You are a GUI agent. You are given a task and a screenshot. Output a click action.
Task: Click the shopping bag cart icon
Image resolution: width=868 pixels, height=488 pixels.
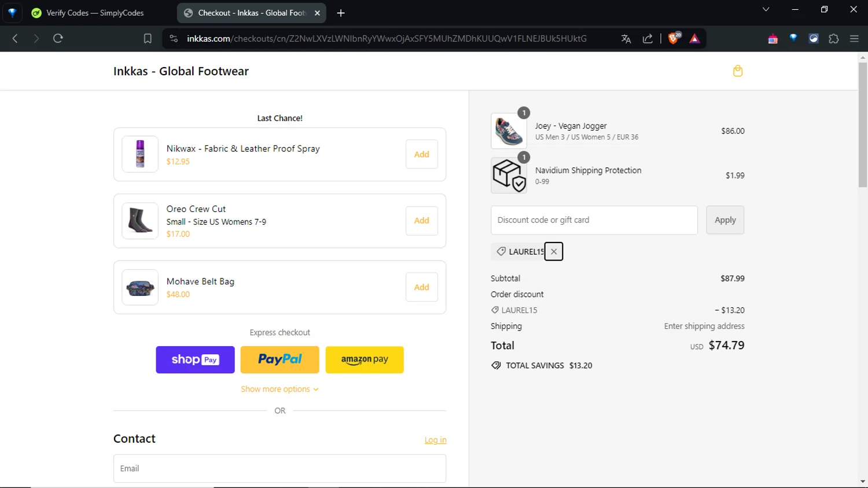(738, 71)
